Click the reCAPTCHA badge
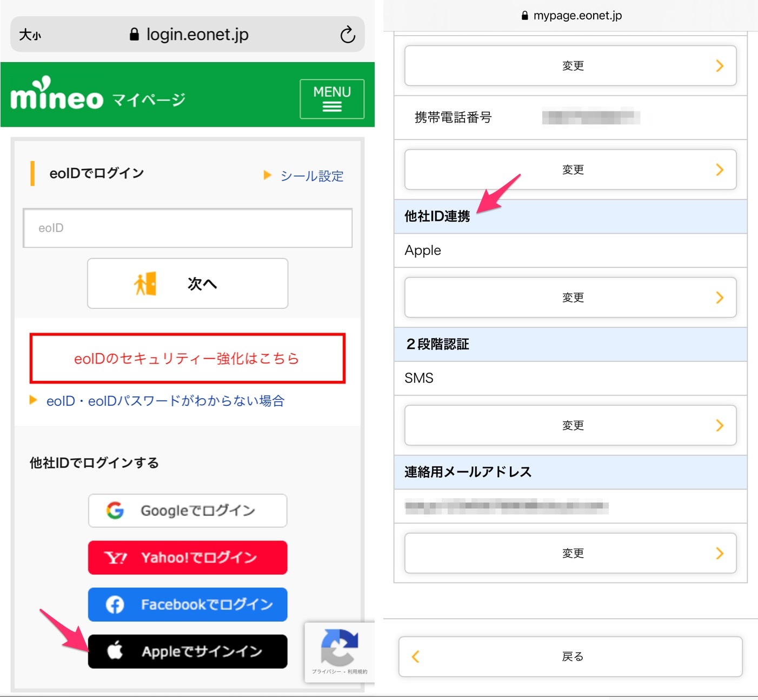758x700 pixels. (340, 652)
